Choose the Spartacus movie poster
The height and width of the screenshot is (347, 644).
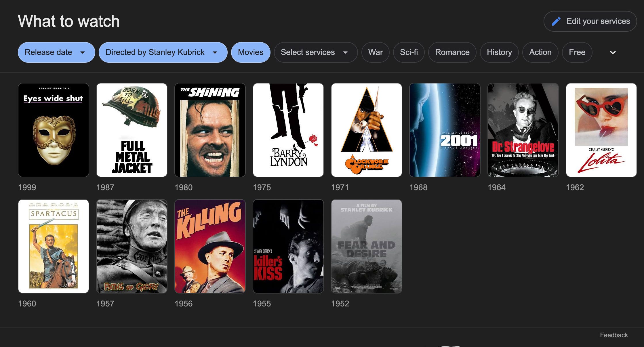[x=54, y=246]
